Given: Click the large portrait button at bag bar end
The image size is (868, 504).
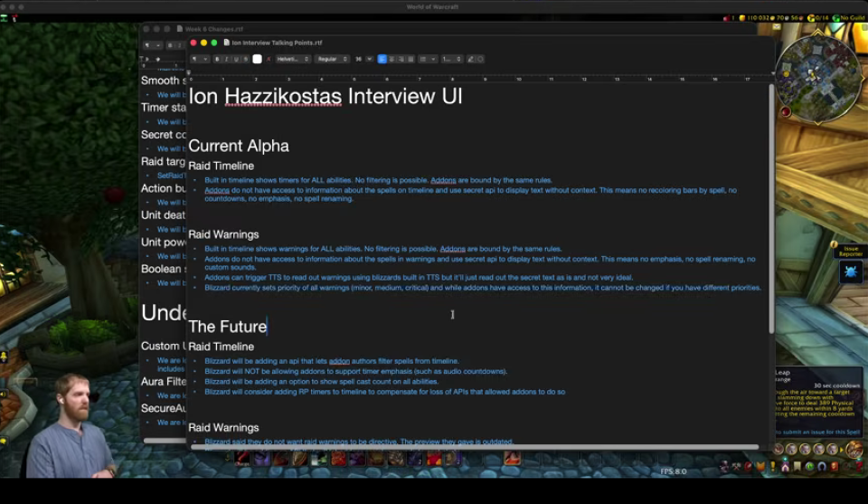Looking at the screenshot, I should pyautogui.click(x=854, y=449).
